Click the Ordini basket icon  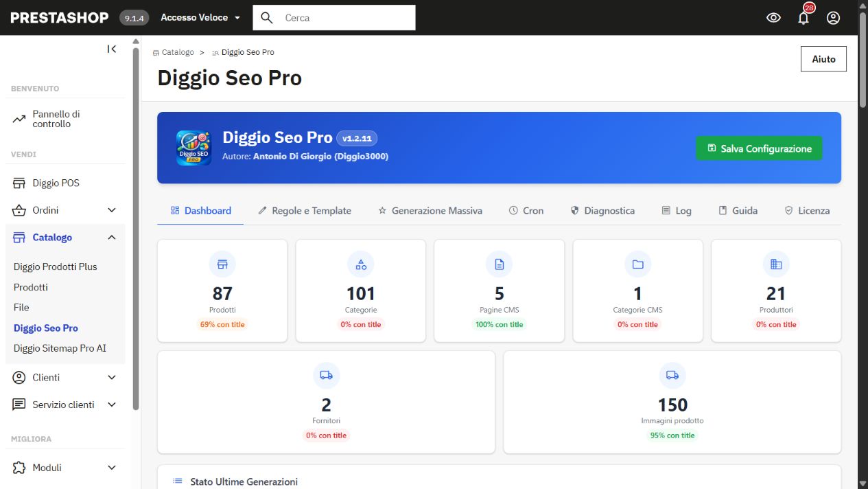(x=19, y=210)
